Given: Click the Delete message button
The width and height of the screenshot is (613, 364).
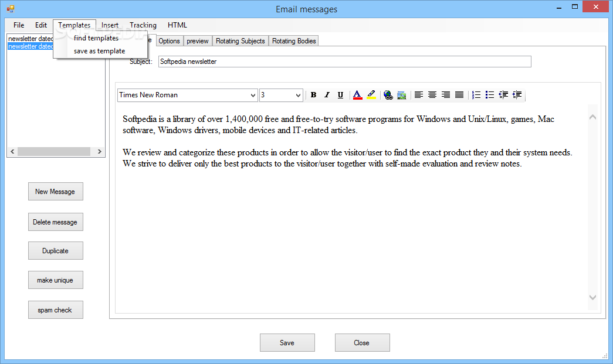Looking at the screenshot, I should pos(56,222).
